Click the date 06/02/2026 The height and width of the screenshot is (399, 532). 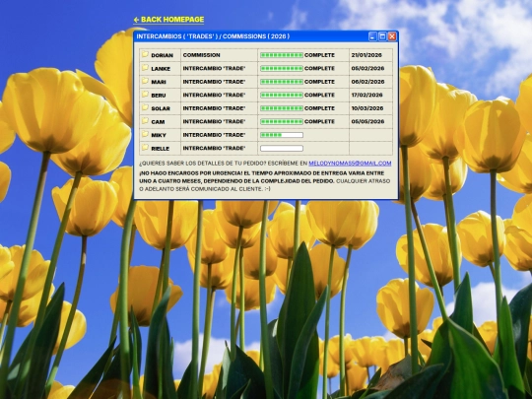point(367,82)
